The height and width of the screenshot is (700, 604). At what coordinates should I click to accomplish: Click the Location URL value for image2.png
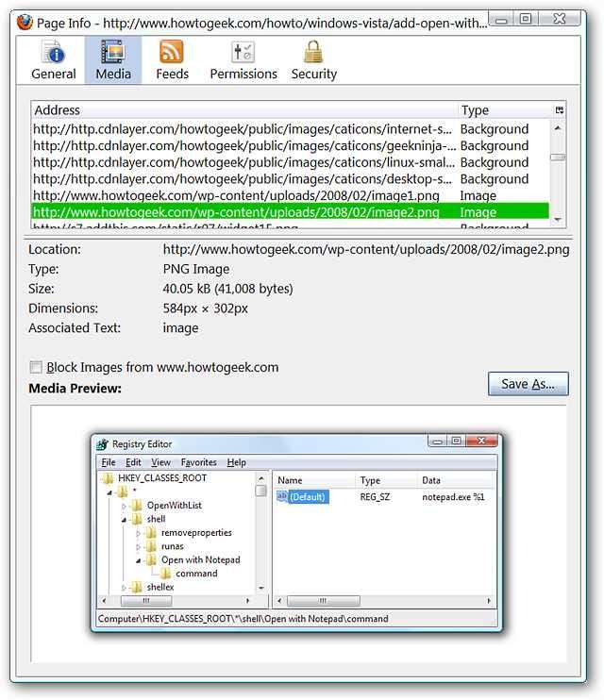click(366, 249)
